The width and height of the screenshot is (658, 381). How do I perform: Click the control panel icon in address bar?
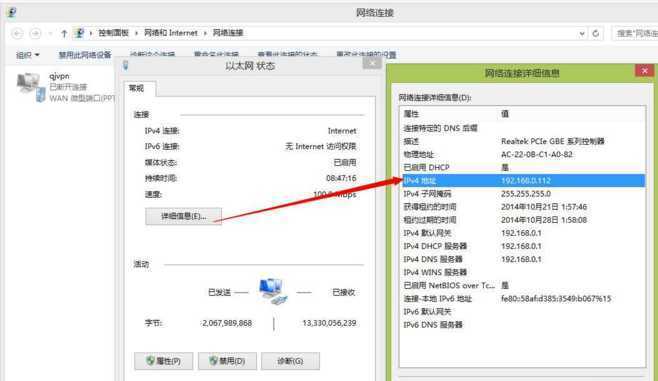point(79,33)
